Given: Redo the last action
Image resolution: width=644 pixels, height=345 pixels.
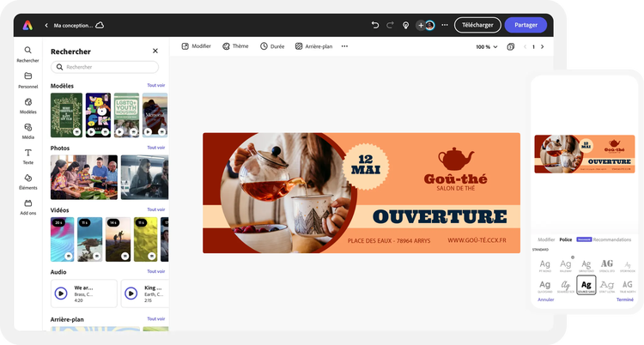Looking at the screenshot, I should 390,25.
